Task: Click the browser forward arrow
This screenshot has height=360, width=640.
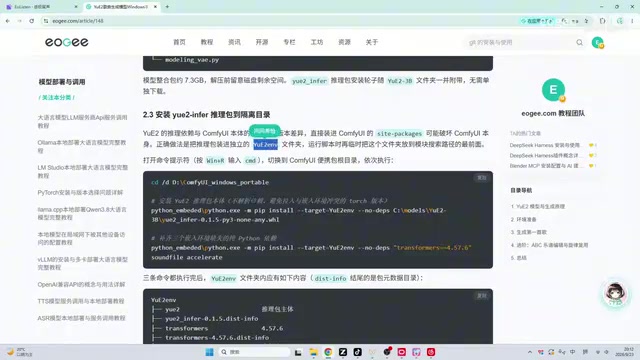Action: pos(20,21)
